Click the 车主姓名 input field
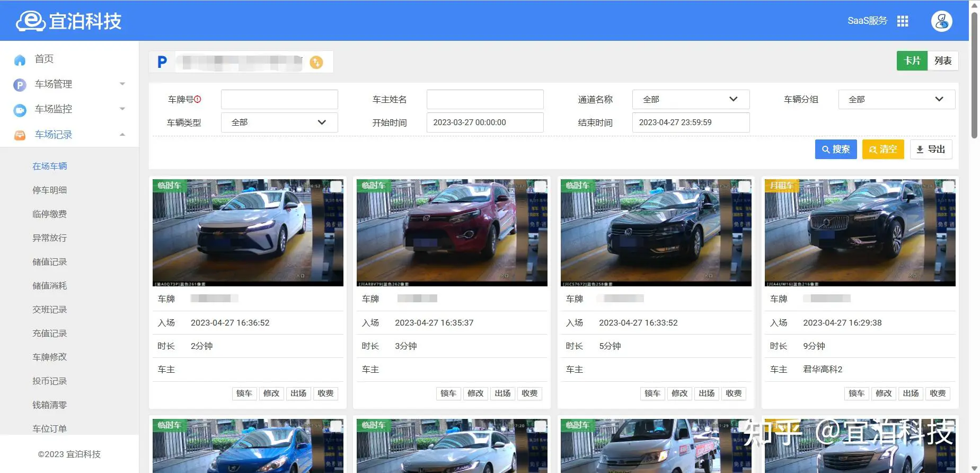 (485, 99)
